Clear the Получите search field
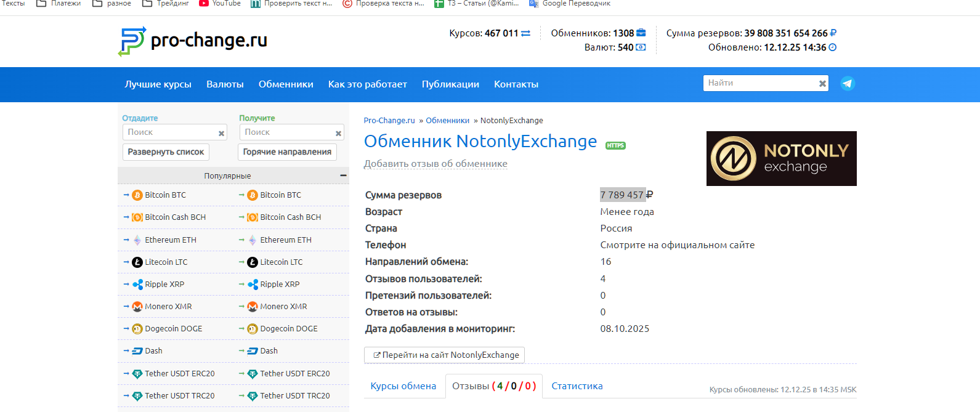The image size is (980, 412). (x=338, y=133)
